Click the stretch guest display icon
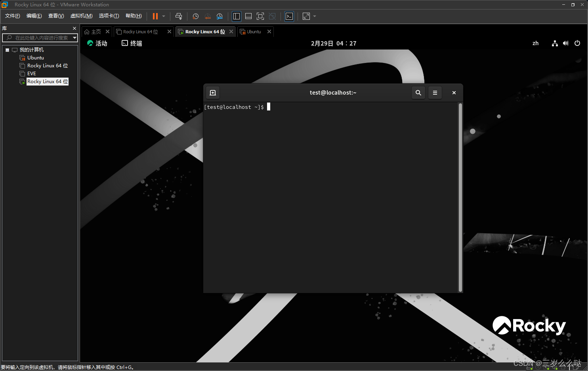Viewport: 588px width, 371px height. (x=306, y=16)
